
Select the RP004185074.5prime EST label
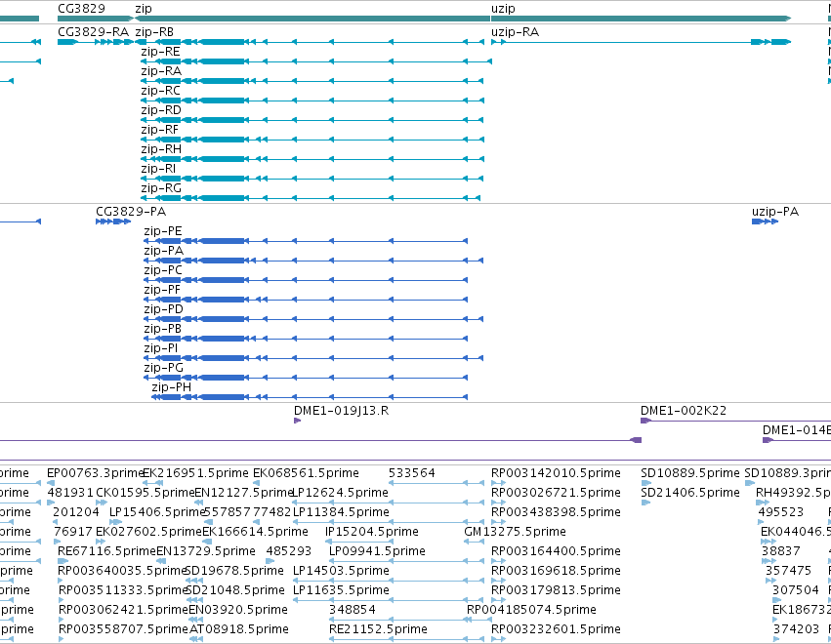[x=531, y=610]
